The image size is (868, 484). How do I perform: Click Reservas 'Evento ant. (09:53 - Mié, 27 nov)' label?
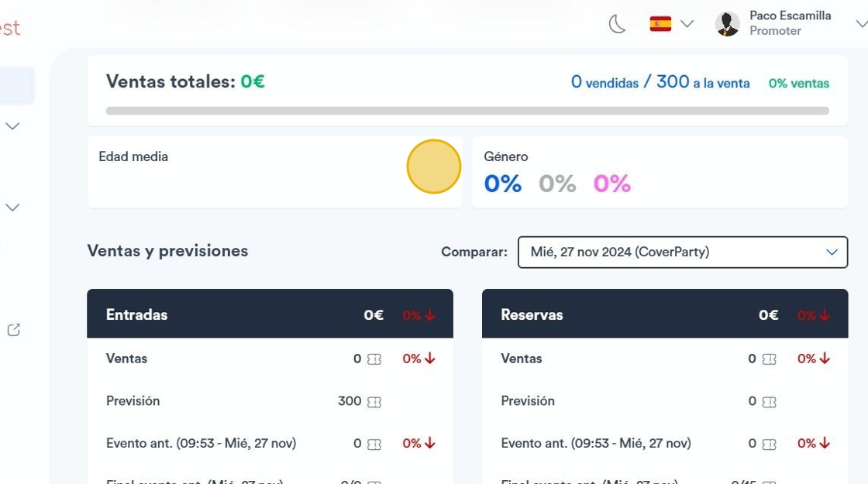596,444
